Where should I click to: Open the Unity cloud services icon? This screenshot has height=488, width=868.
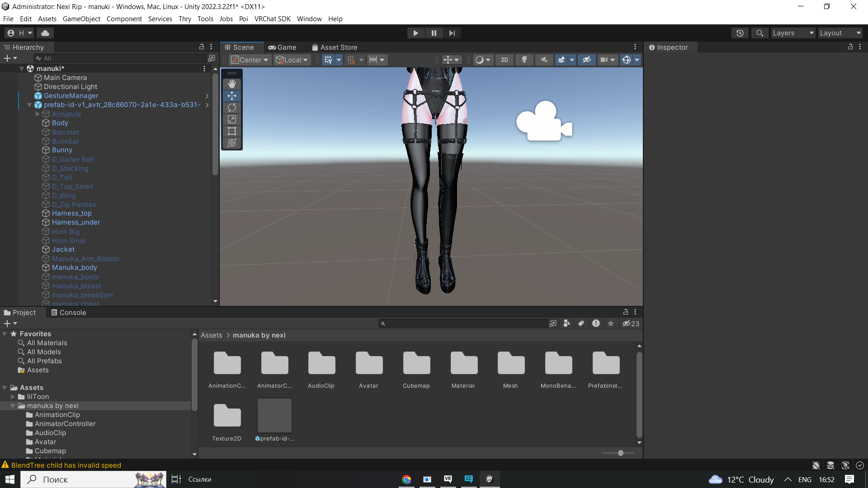45,33
